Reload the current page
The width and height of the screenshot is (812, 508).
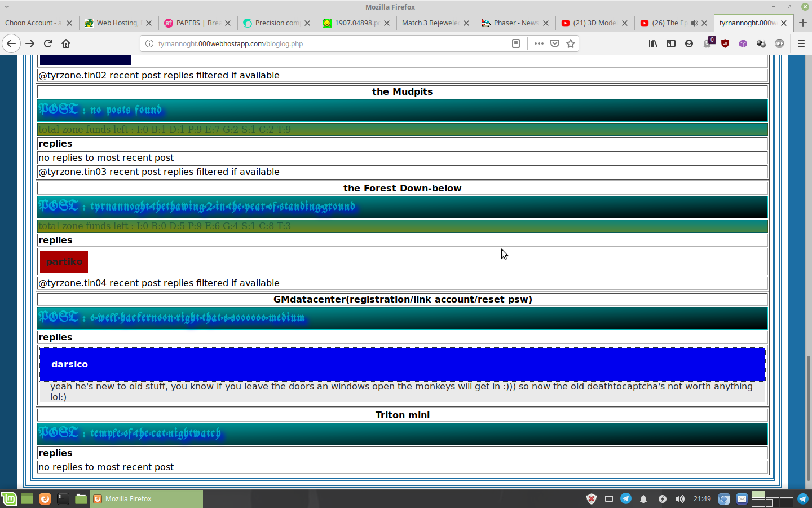click(48, 43)
